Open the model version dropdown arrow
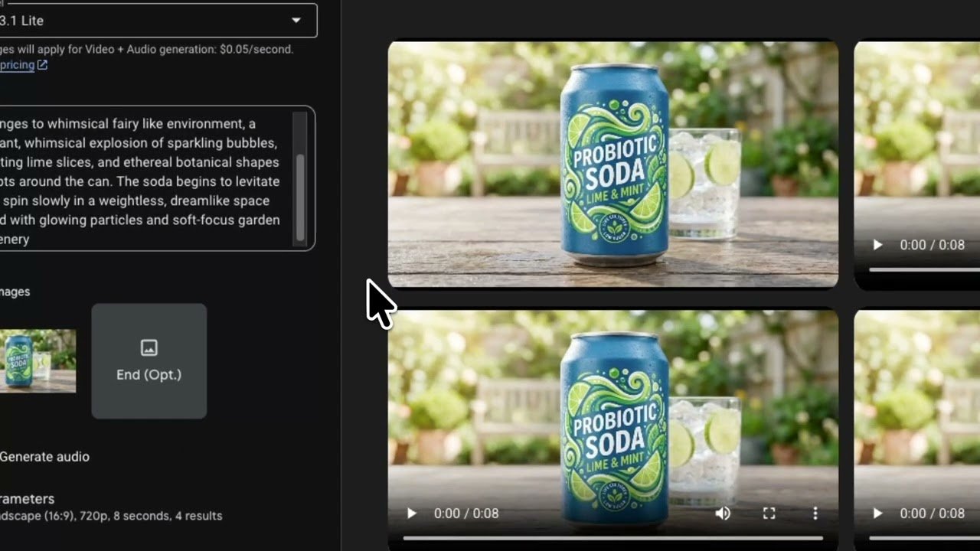The height and width of the screenshot is (551, 980). click(x=296, y=21)
